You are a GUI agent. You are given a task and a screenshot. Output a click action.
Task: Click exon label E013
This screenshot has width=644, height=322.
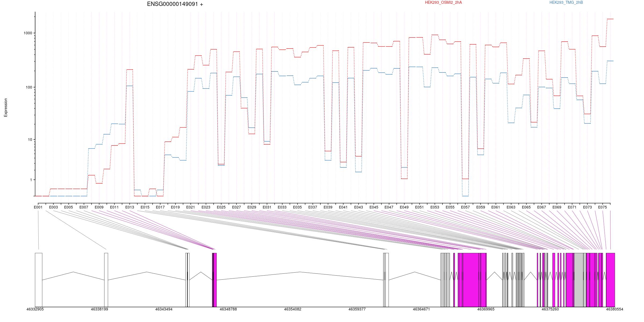click(130, 207)
